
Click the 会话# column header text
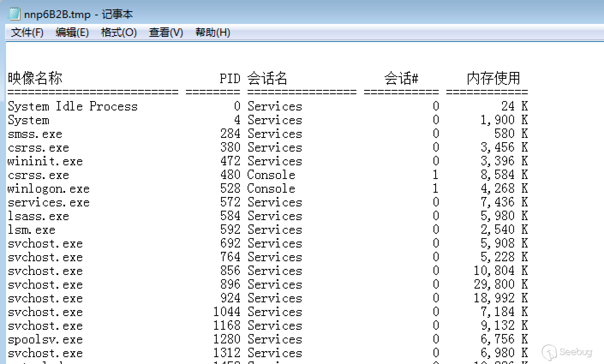[401, 78]
